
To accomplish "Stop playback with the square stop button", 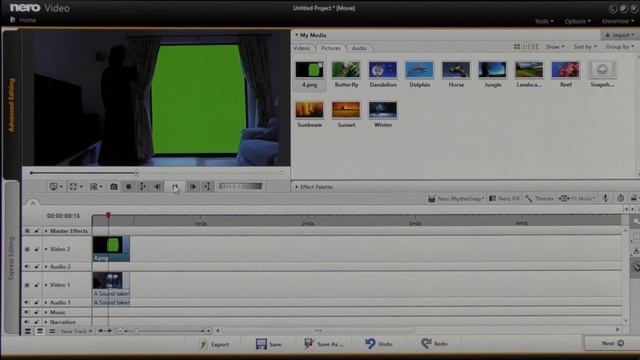I will pyautogui.click(x=129, y=187).
